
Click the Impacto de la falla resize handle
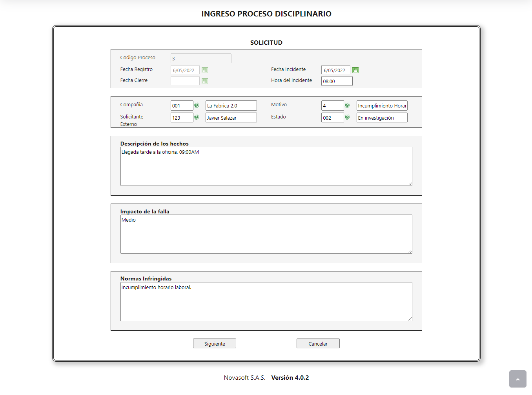click(410, 251)
